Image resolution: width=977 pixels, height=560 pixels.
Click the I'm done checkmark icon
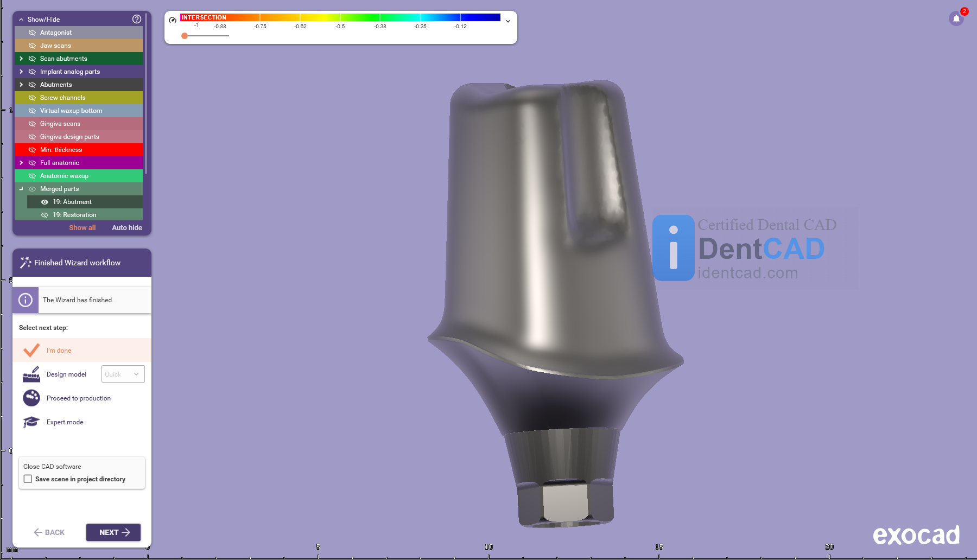point(31,351)
